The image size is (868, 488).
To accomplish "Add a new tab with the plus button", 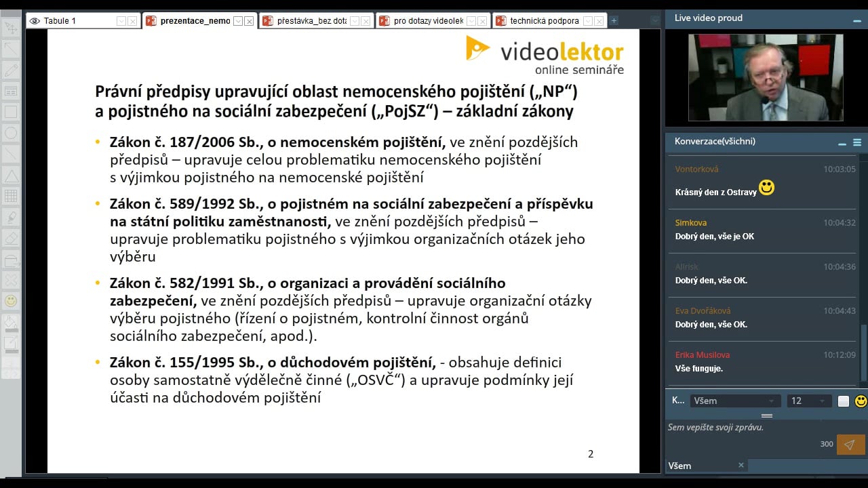I will pyautogui.click(x=614, y=21).
